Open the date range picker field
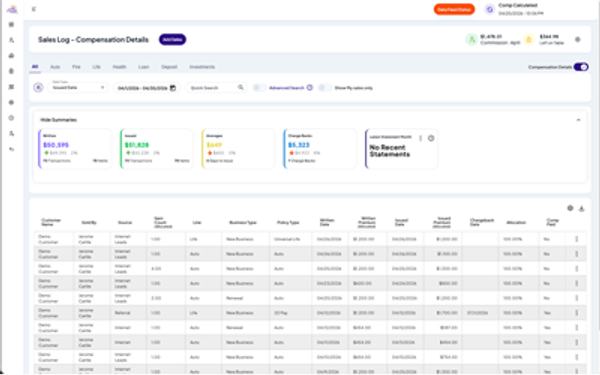 (147, 88)
